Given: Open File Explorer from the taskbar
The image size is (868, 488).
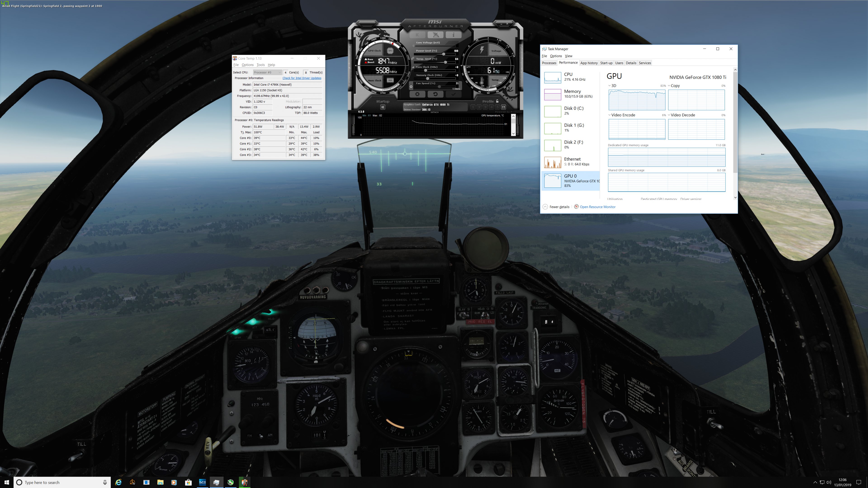Looking at the screenshot, I should [x=160, y=482].
